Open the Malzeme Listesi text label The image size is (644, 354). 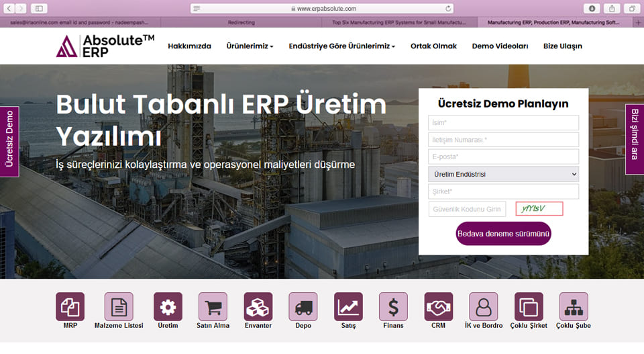click(x=119, y=326)
